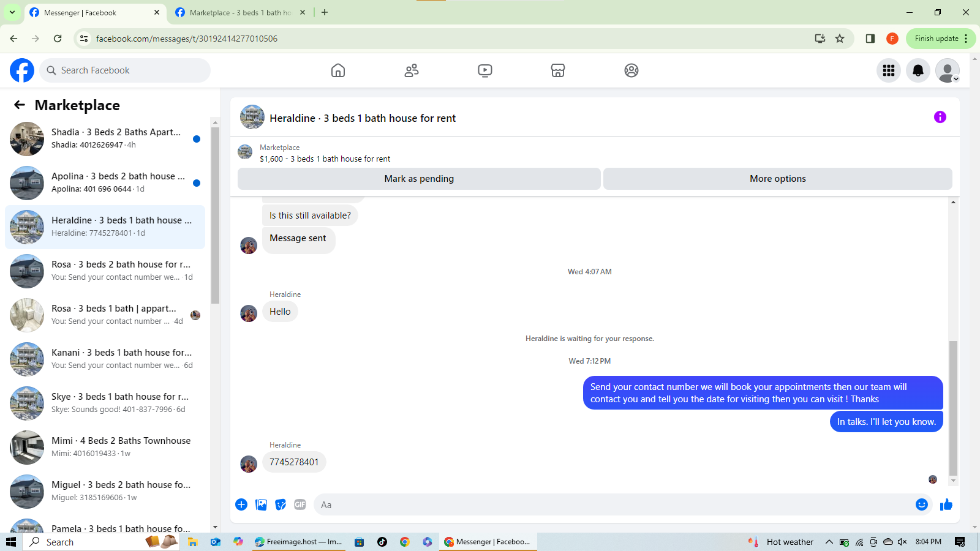
Task: Open account menu from profile avatar
Action: (x=948, y=70)
